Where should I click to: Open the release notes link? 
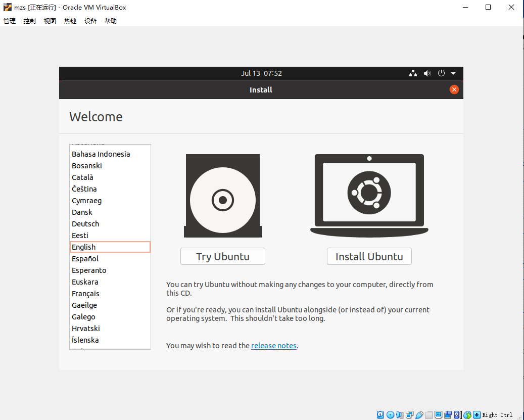274,346
